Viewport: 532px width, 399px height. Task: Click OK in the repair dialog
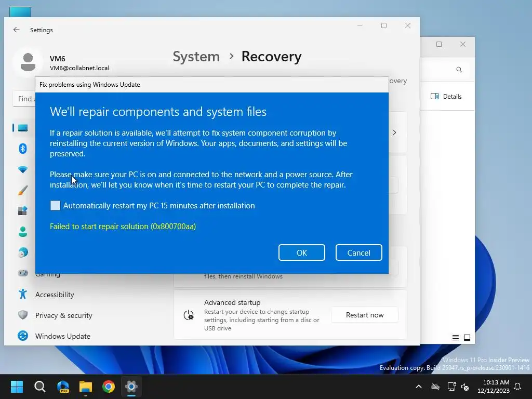pos(302,253)
